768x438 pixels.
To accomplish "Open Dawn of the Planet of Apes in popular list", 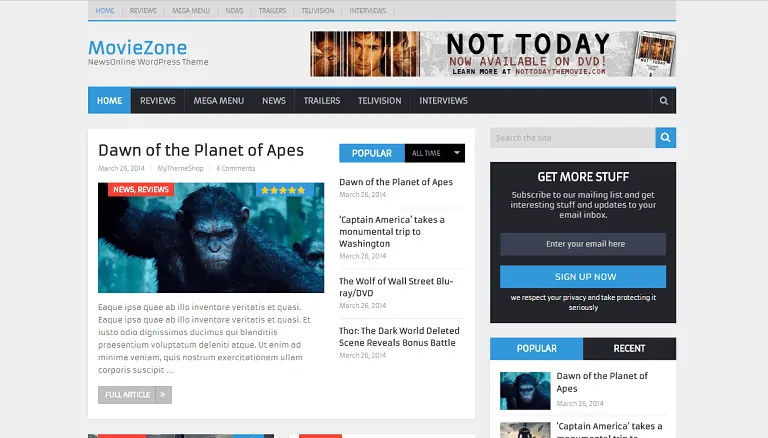I will tap(396, 182).
